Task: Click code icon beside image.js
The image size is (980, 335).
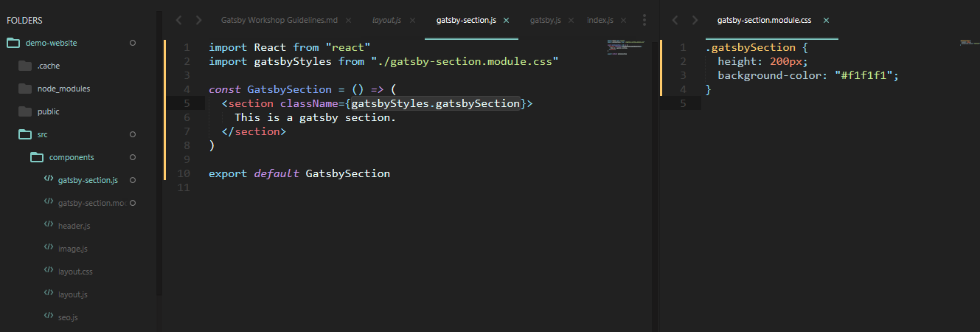Action: tap(48, 248)
